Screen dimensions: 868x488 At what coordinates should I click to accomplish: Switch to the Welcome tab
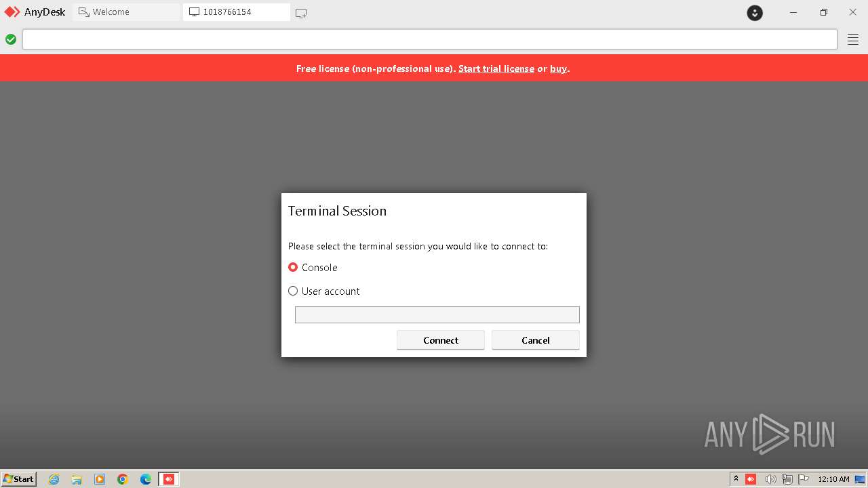click(x=126, y=12)
